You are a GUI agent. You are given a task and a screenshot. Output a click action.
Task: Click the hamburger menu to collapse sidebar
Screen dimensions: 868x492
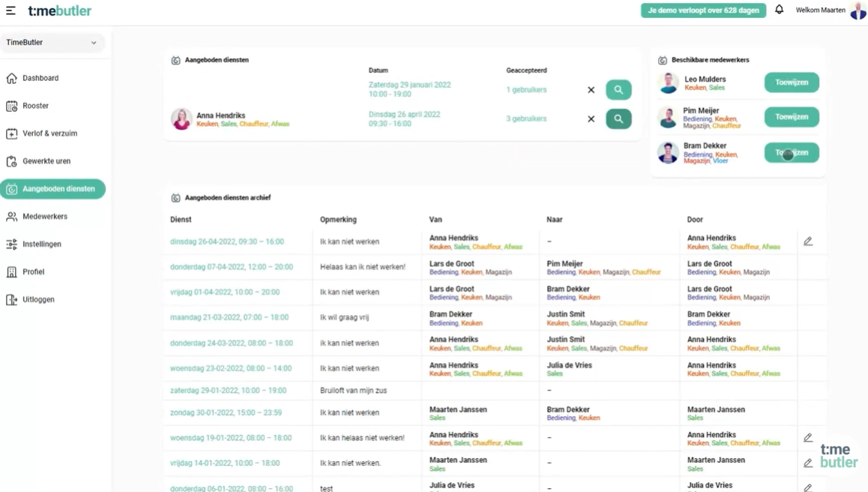[x=10, y=10]
